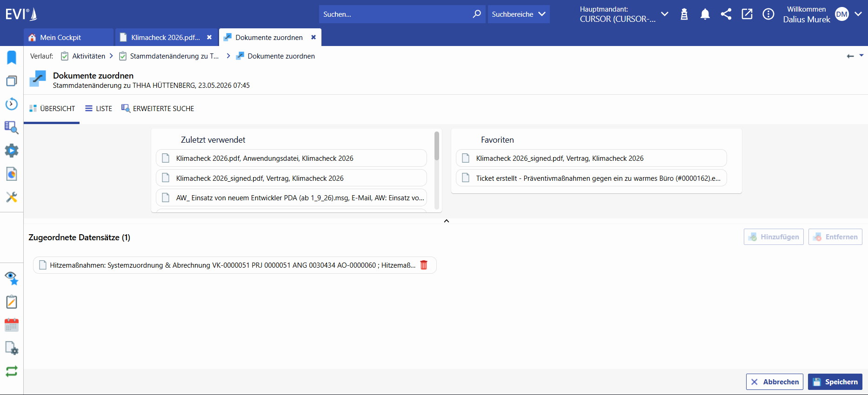Open the Hauptmandant dropdown chevron
The width and height of the screenshot is (868, 395).
point(665,14)
